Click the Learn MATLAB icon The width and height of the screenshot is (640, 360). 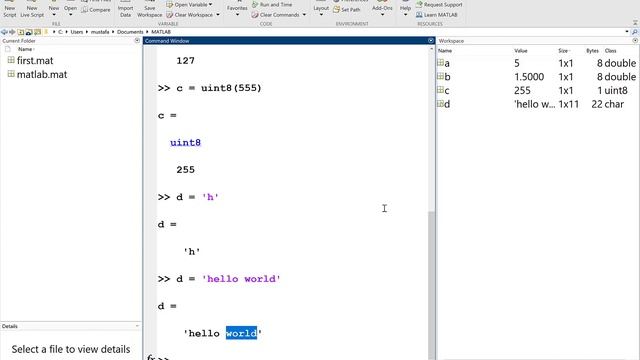419,15
